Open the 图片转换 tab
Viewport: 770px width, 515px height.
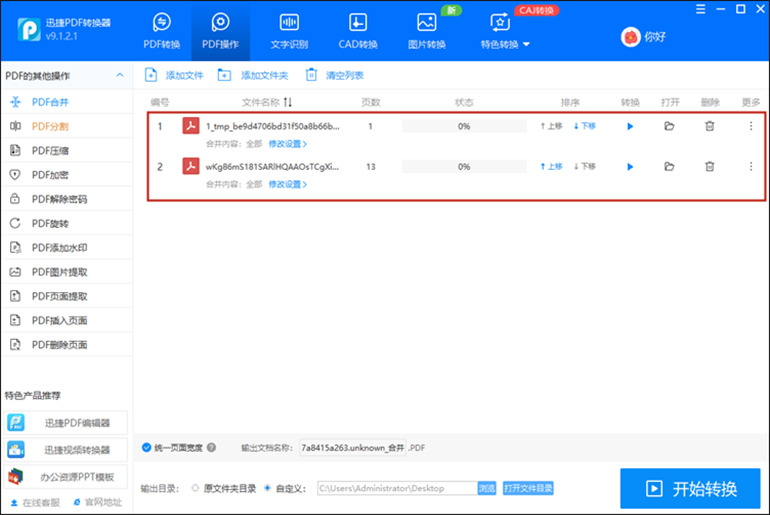(427, 31)
